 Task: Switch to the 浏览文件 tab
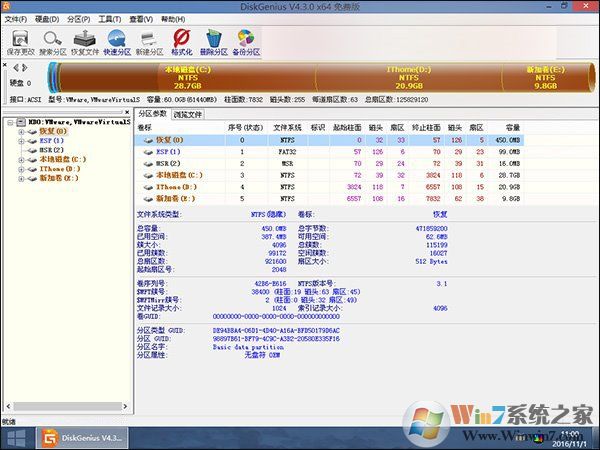[x=188, y=115]
